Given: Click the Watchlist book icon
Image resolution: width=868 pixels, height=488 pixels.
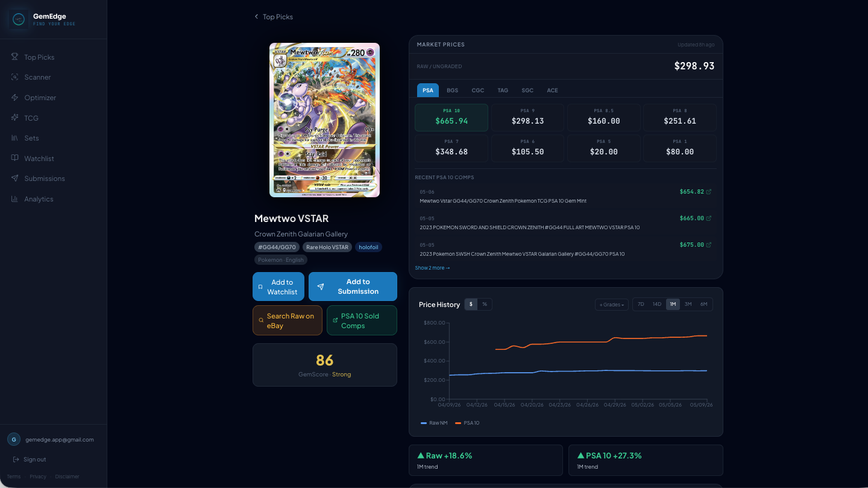Looking at the screenshot, I should pos(14,158).
